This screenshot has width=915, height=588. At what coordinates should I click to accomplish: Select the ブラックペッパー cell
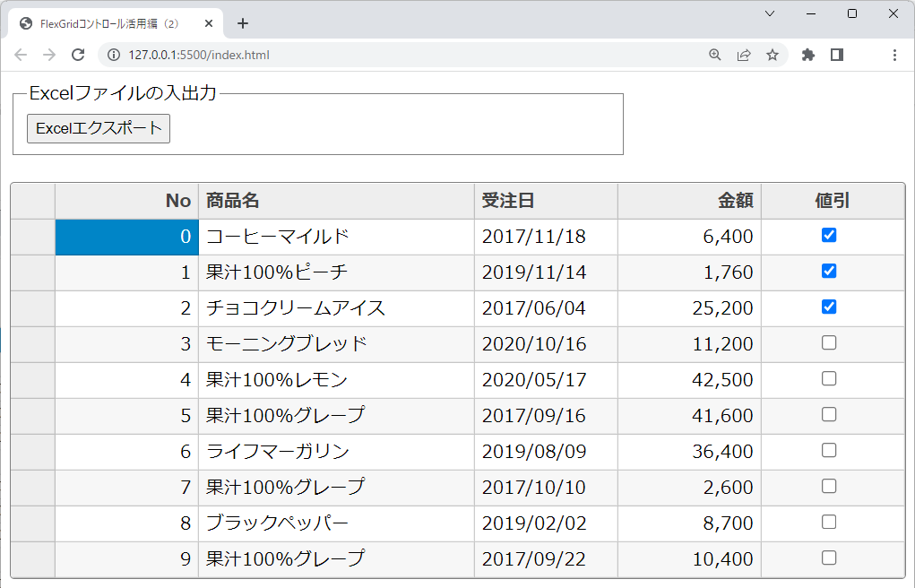337,523
